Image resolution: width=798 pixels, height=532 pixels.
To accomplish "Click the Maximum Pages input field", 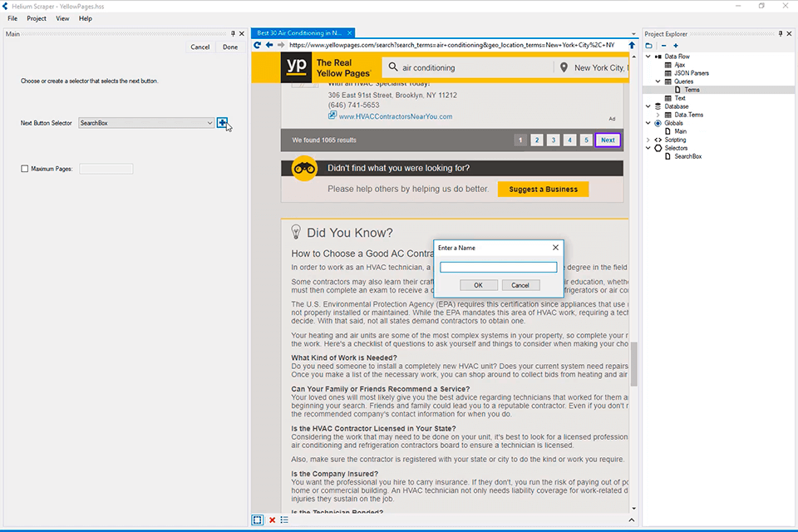I will pyautogui.click(x=106, y=169).
